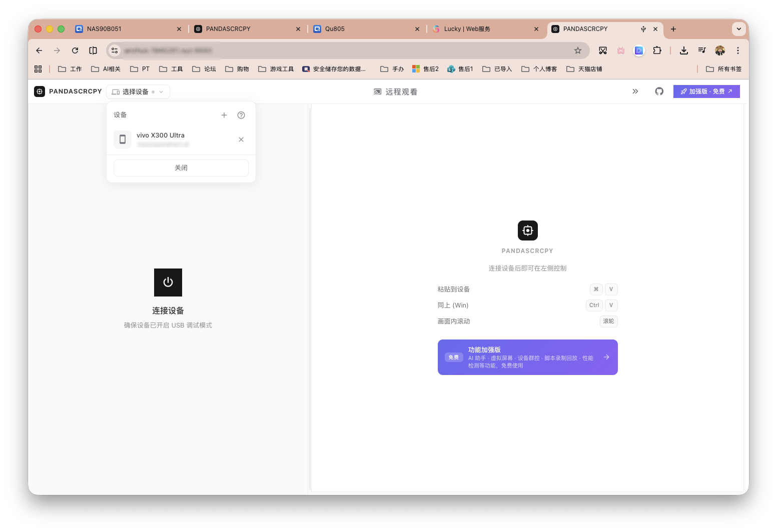Screen dimensions: 777x532
Task: Open the browser extensions puzzle icon
Action: click(x=657, y=50)
